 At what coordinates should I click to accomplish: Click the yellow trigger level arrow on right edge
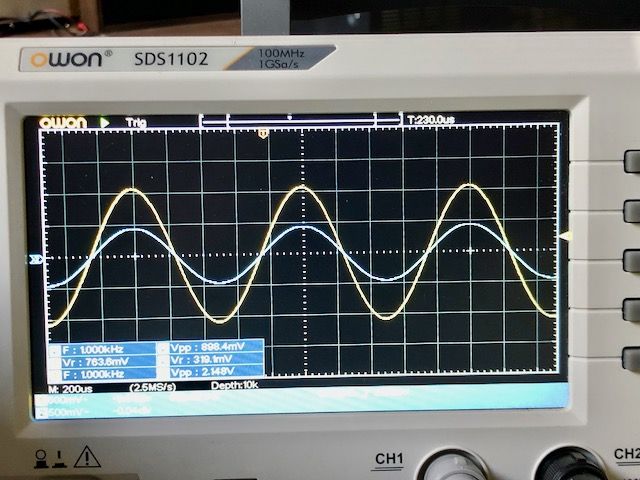(x=564, y=236)
